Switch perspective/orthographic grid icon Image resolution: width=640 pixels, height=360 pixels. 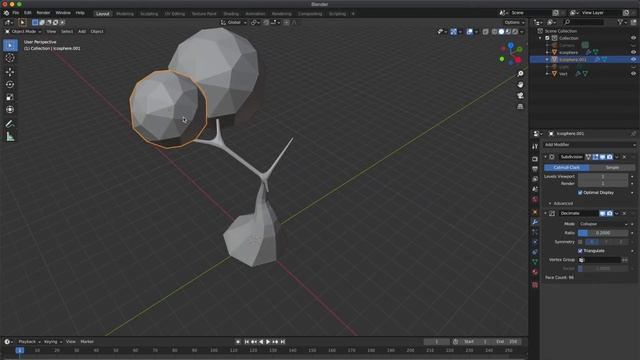pos(520,107)
